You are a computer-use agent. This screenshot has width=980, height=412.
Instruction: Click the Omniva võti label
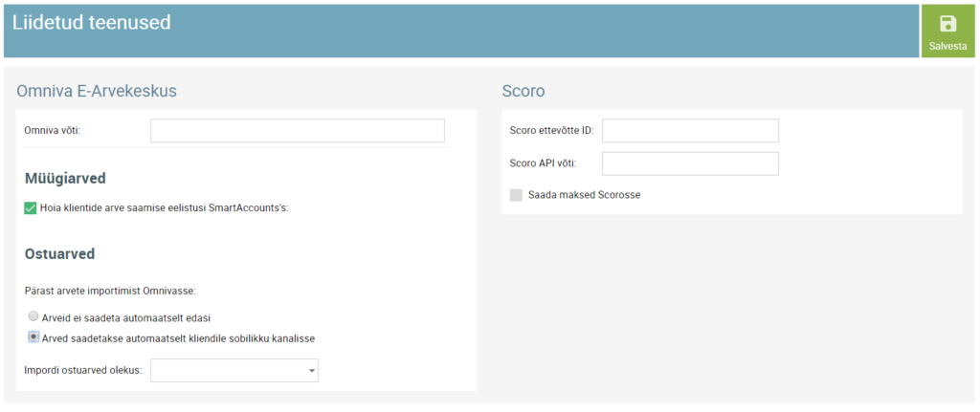tap(53, 130)
